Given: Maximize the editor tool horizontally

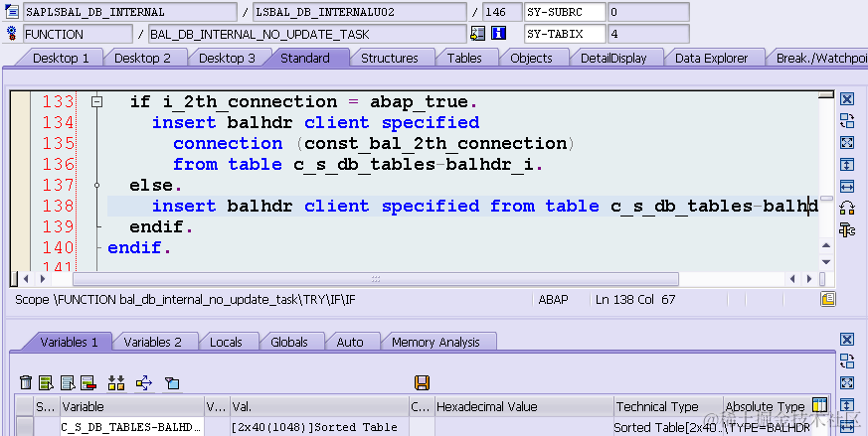Looking at the screenshot, I should click(x=847, y=186).
